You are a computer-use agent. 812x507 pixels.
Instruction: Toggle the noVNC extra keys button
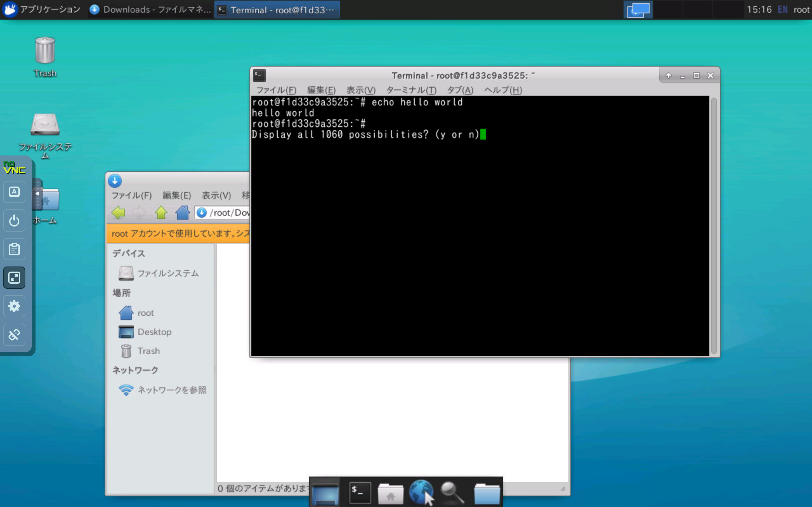tap(14, 192)
